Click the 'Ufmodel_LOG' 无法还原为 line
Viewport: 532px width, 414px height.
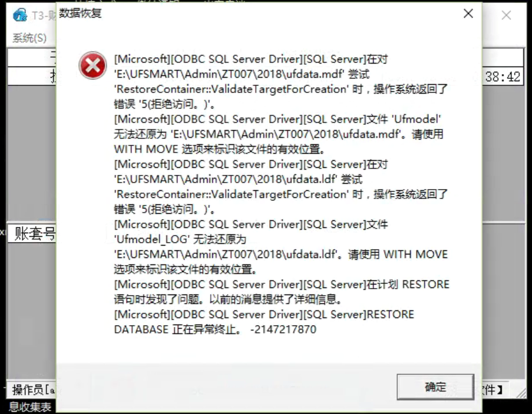point(180,239)
